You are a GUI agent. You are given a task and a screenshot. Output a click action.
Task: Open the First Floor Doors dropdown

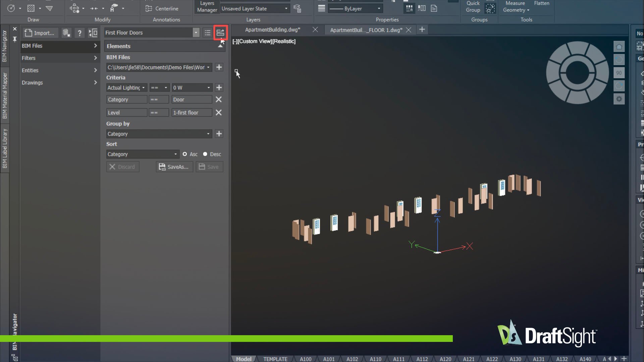(x=196, y=33)
